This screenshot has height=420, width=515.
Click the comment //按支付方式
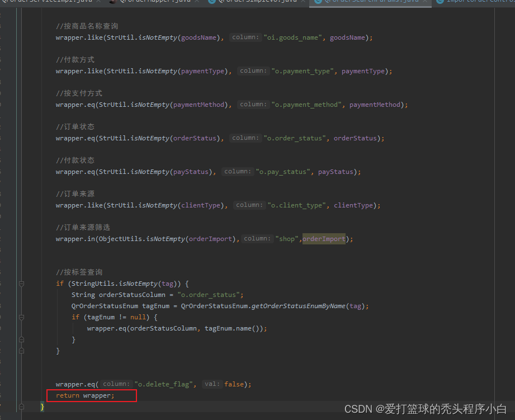pyautogui.click(x=79, y=93)
